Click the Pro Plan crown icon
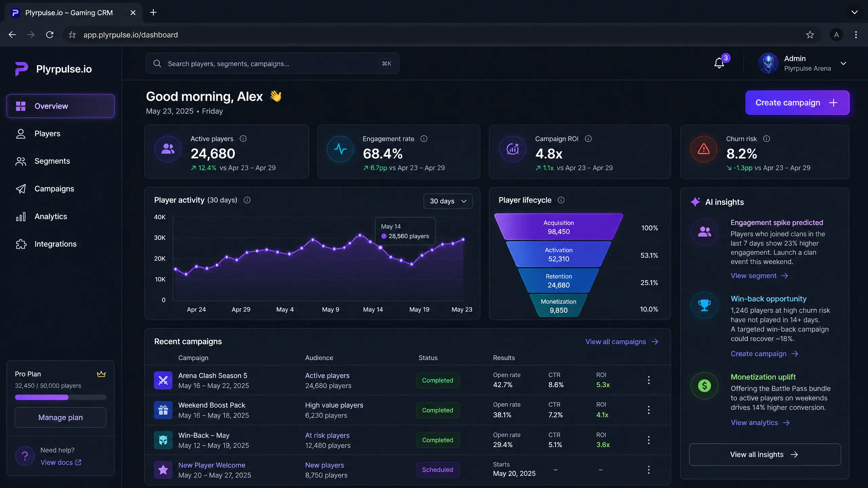Screen dimensions: 868x488 point(101,374)
